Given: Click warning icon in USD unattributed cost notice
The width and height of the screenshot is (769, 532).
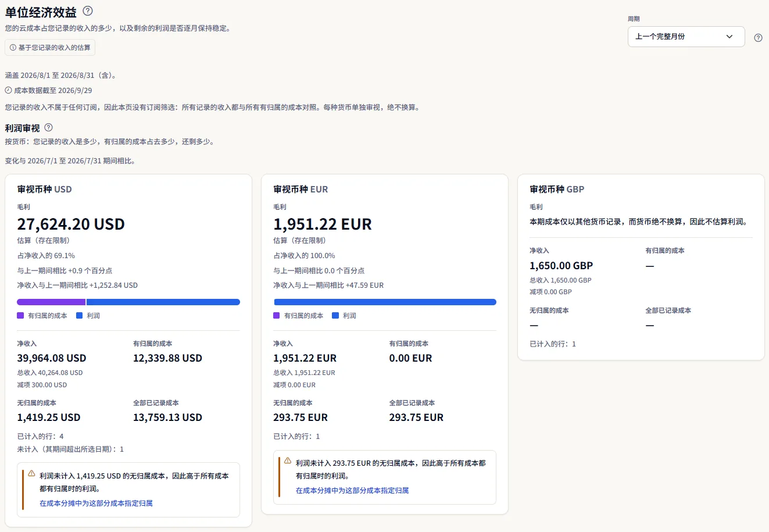Looking at the screenshot, I should click(x=31, y=473).
